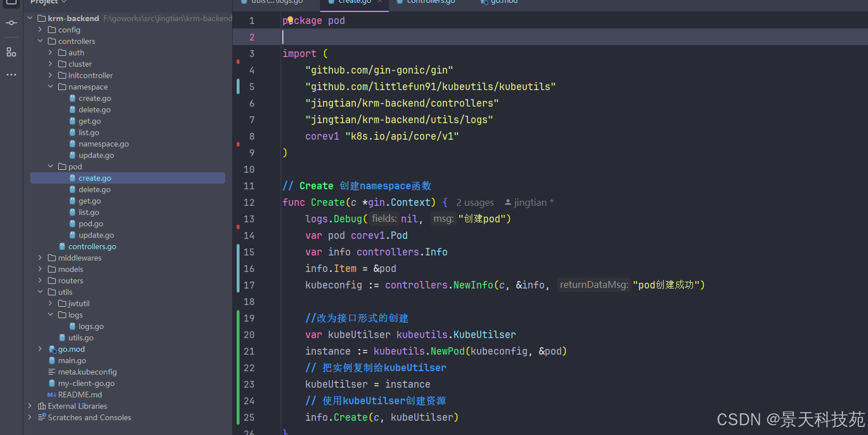
Task: Click the Go icon of pod folder's update.go
Action: pos(72,235)
